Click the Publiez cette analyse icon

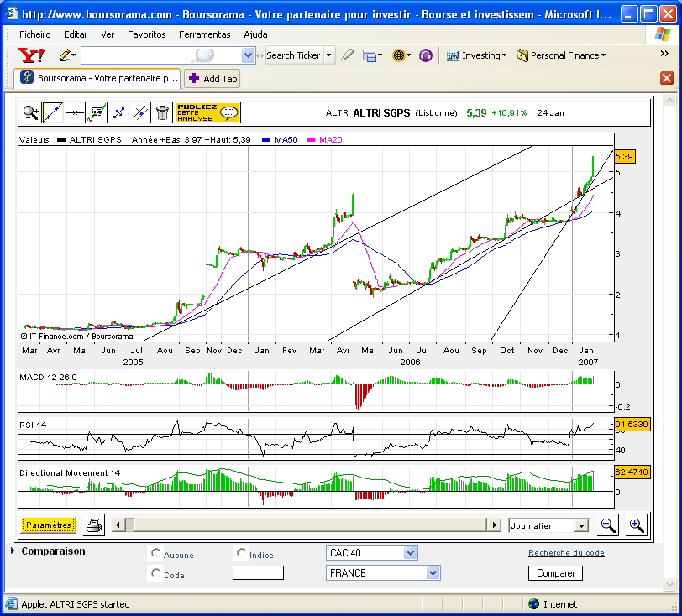(208, 113)
